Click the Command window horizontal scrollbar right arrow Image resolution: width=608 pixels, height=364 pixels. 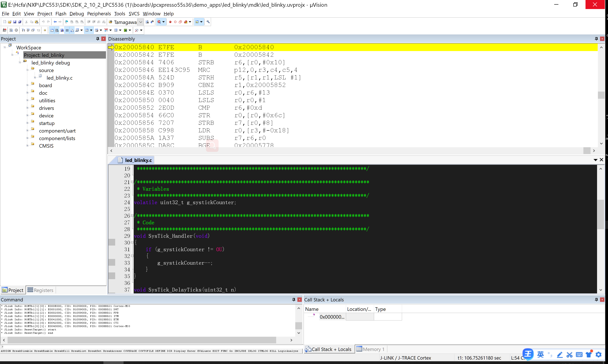tap(291, 340)
